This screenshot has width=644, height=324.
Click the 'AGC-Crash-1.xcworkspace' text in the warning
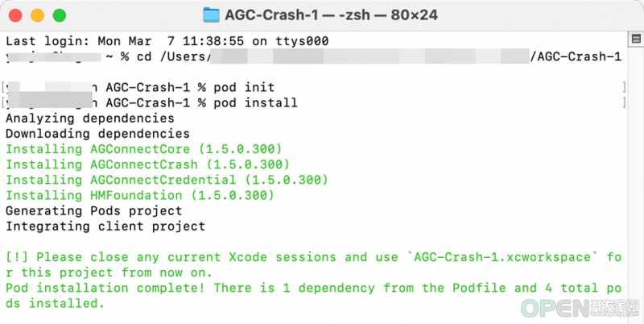(502, 257)
